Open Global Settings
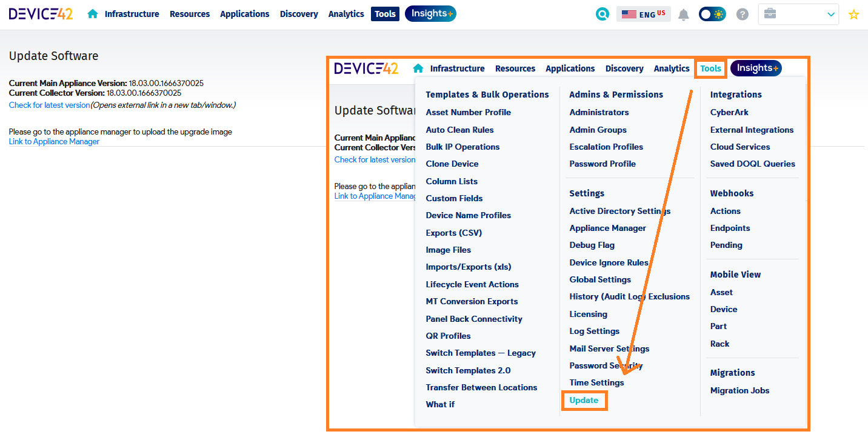Viewport: 868px width, 440px height. (x=600, y=279)
